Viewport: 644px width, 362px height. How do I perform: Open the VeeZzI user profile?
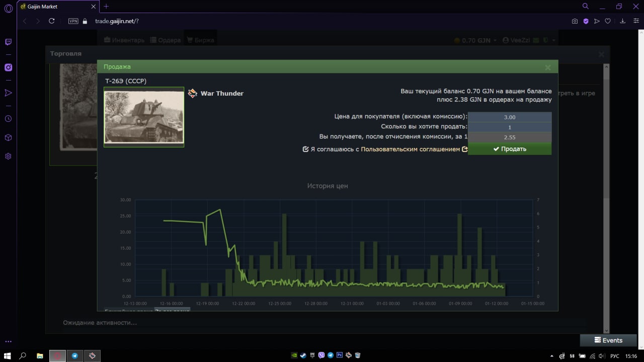[x=516, y=40]
